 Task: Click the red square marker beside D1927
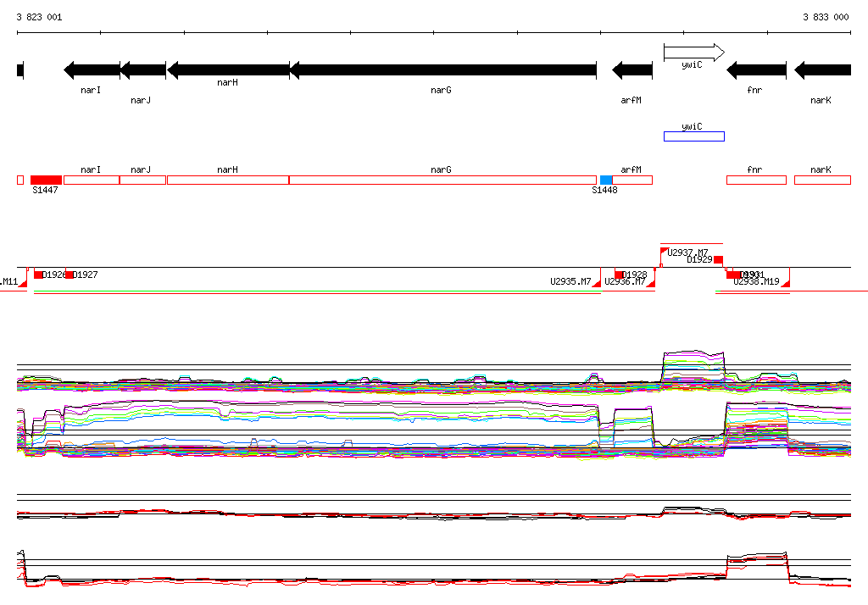[70, 275]
